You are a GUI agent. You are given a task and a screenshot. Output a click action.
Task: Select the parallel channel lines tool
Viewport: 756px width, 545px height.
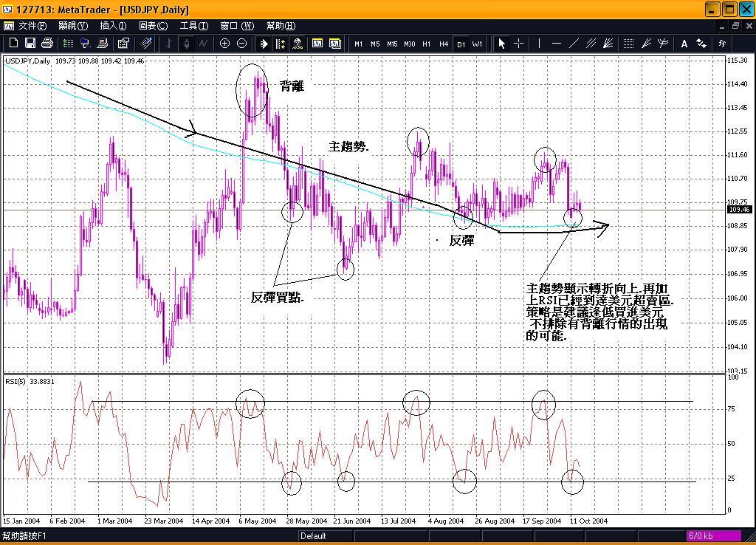(591, 44)
